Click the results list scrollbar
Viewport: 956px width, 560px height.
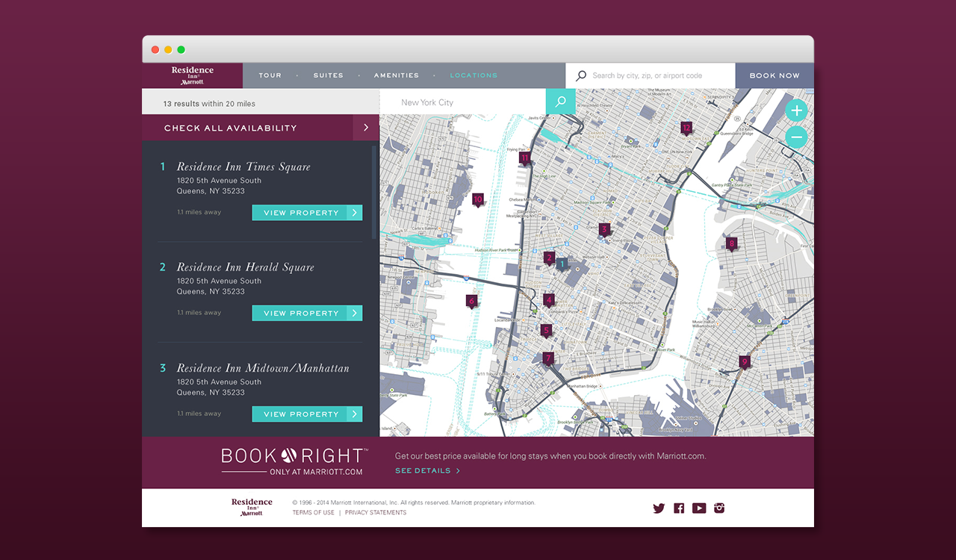pos(374,193)
